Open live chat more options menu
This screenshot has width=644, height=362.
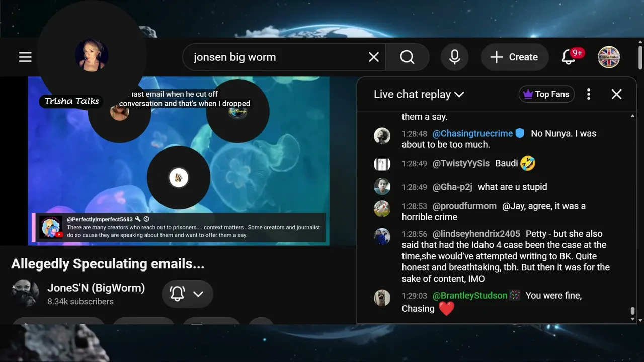(589, 94)
